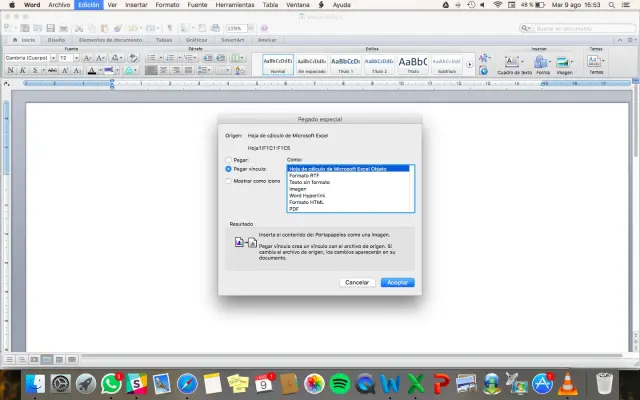This screenshot has width=640, height=400.
Task: Select the Pegar radio button
Action: coord(229,160)
